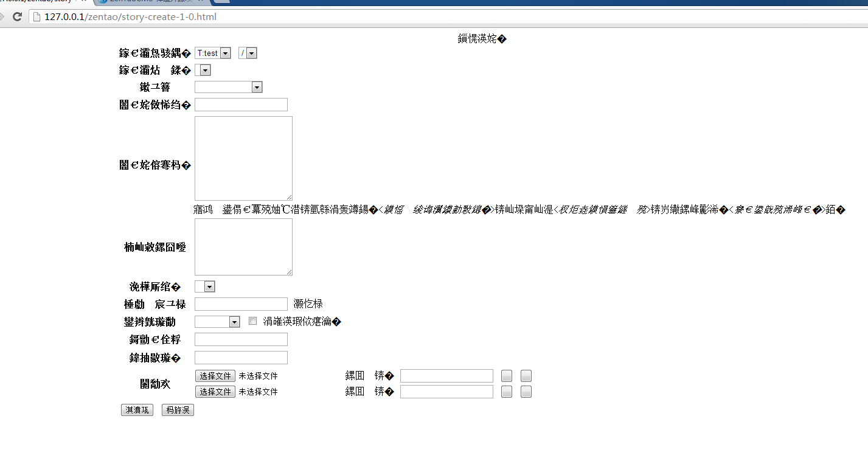Expand the small empty dropdown directly below T:test
The width and height of the screenshot is (868, 461).
click(203, 71)
